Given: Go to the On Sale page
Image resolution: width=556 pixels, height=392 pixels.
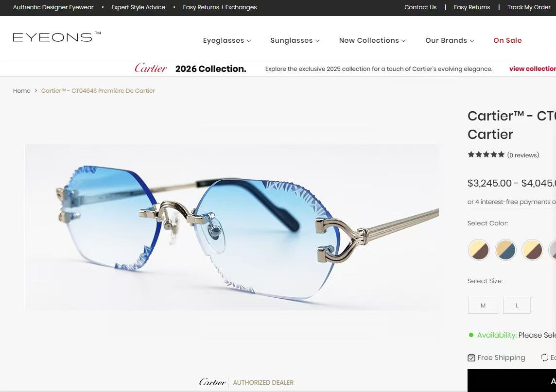Looking at the screenshot, I should (x=507, y=40).
